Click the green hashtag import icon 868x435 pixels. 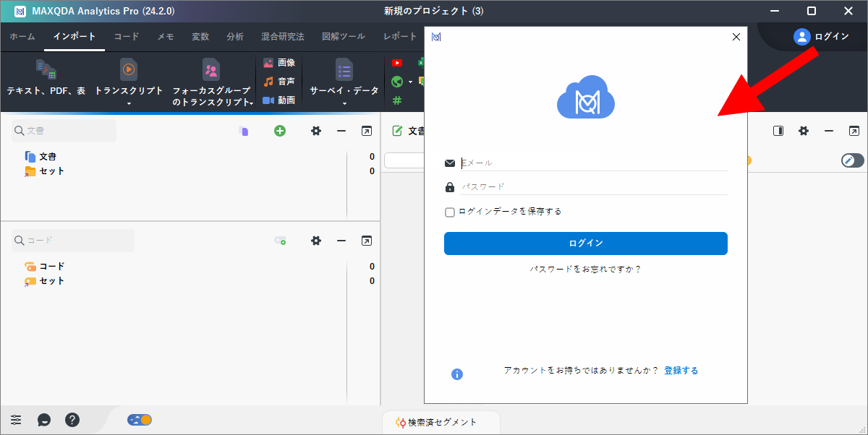pos(397,100)
